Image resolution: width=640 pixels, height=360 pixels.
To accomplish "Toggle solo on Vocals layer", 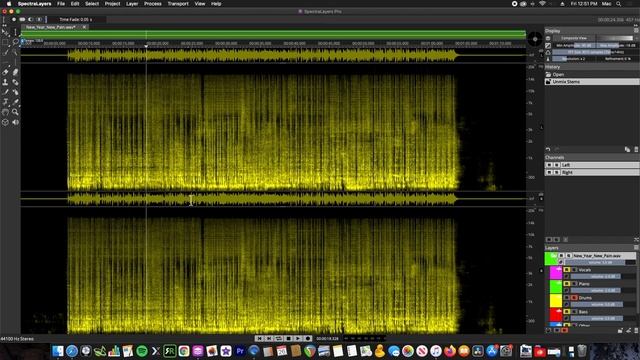I will 574,270.
